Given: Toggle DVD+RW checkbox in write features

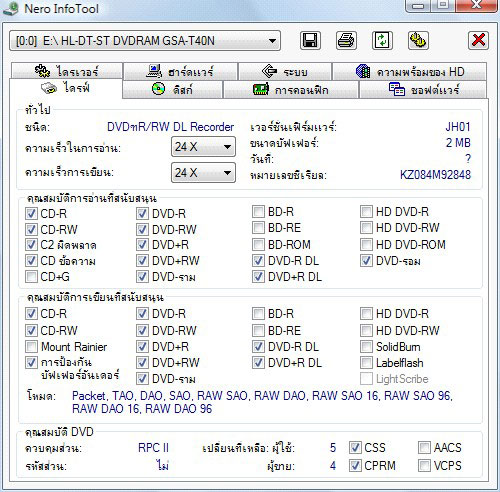Looking at the screenshot, I should (x=142, y=362).
